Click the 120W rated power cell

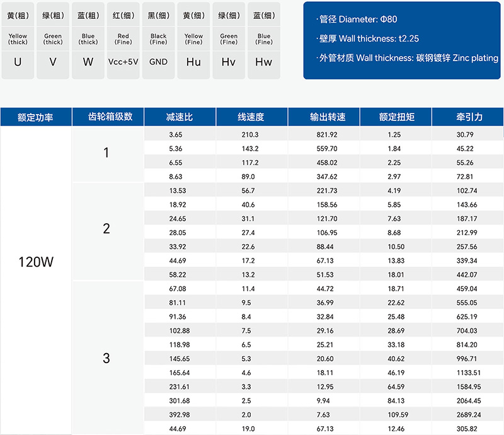click(35, 262)
